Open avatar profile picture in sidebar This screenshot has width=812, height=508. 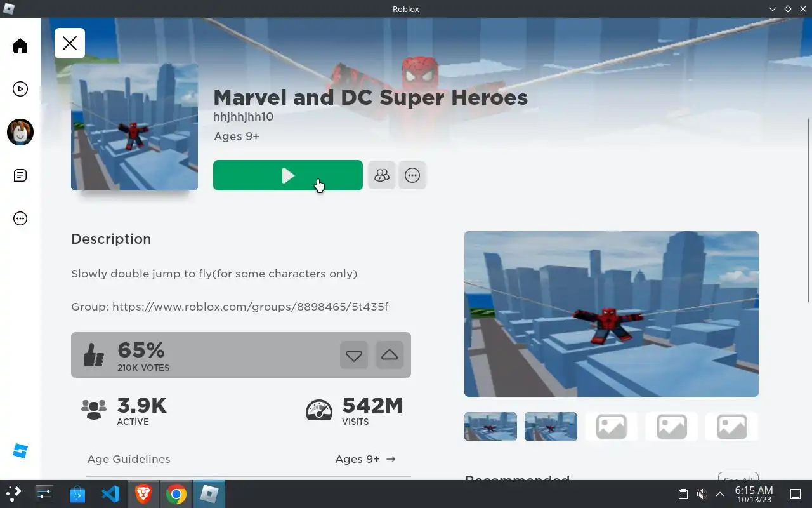tap(20, 132)
